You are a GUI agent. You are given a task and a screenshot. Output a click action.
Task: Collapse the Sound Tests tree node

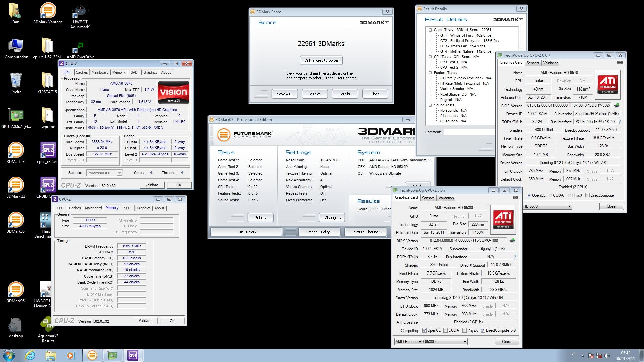coord(430,105)
